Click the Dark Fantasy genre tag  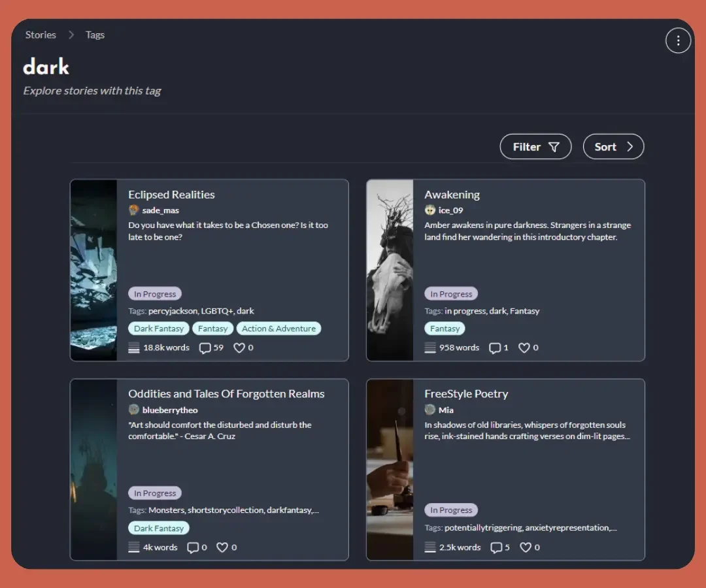pyautogui.click(x=158, y=328)
